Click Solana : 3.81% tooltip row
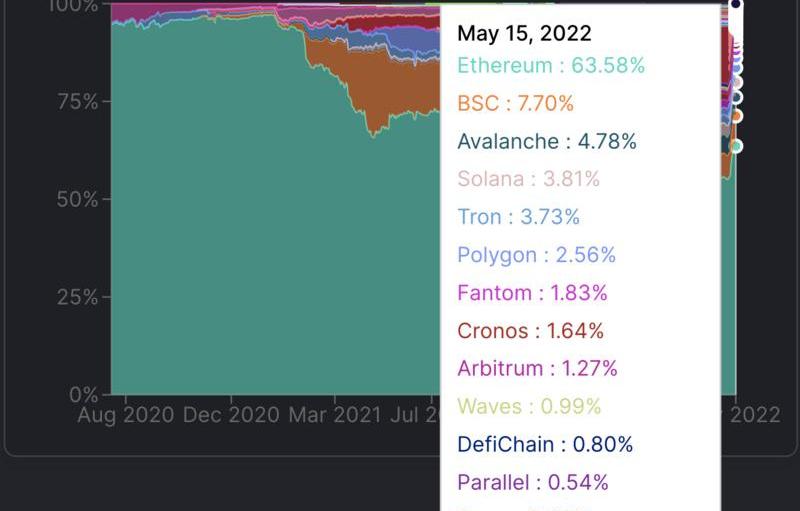Viewport: 800px width, 511px height. [x=528, y=179]
